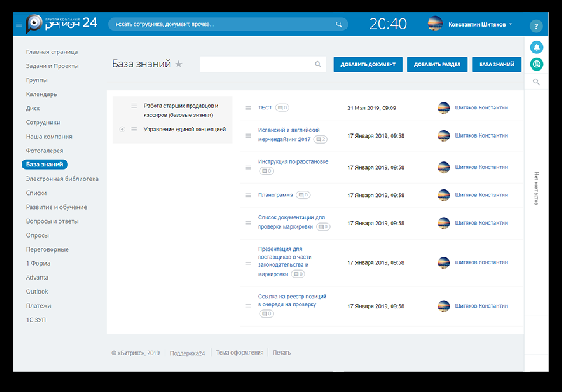The image size is (562, 392).
Task: Click the 20:40 clock in the header
Action: click(x=388, y=24)
